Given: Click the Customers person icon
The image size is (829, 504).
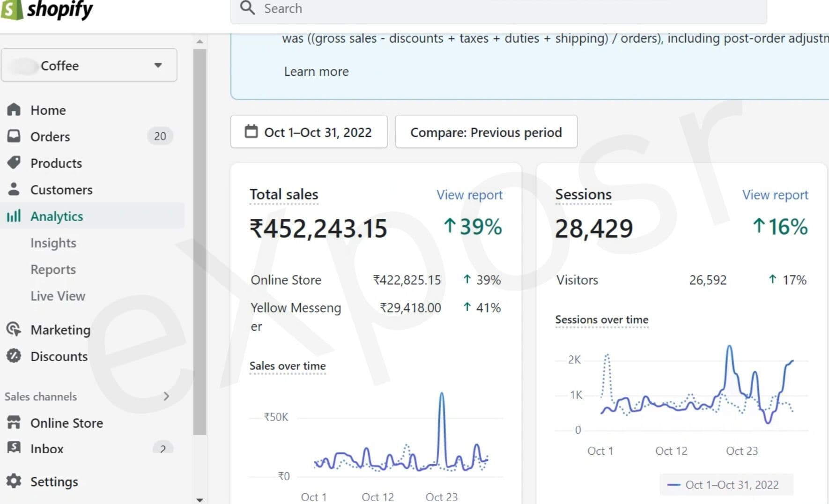Looking at the screenshot, I should click(14, 189).
